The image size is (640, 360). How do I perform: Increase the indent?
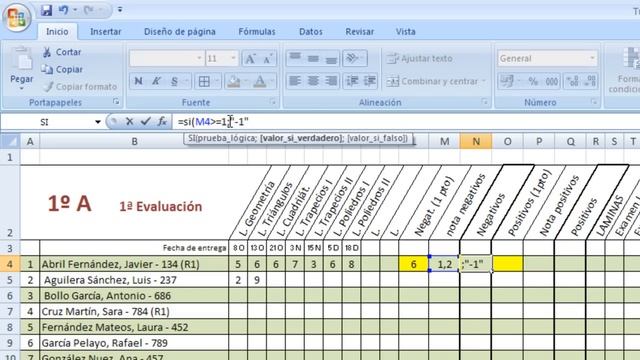pos(370,81)
